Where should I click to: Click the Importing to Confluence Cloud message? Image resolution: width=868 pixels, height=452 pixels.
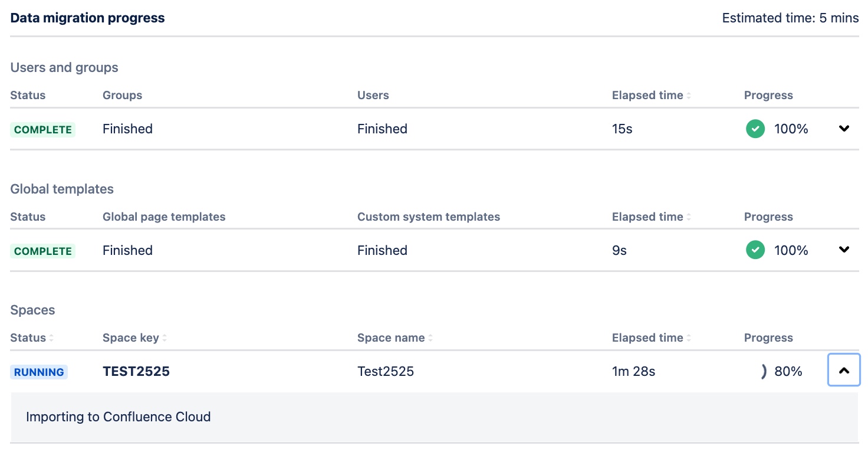(118, 417)
